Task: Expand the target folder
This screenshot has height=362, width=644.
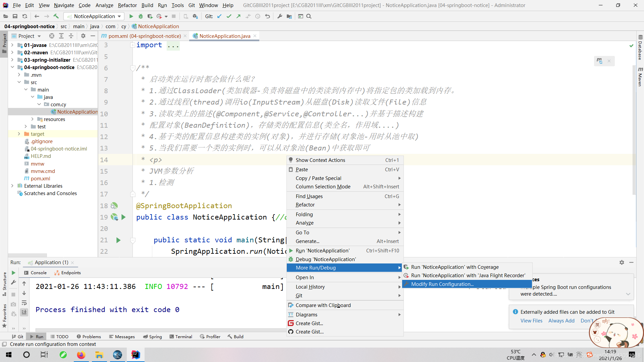Action: pyautogui.click(x=19, y=134)
